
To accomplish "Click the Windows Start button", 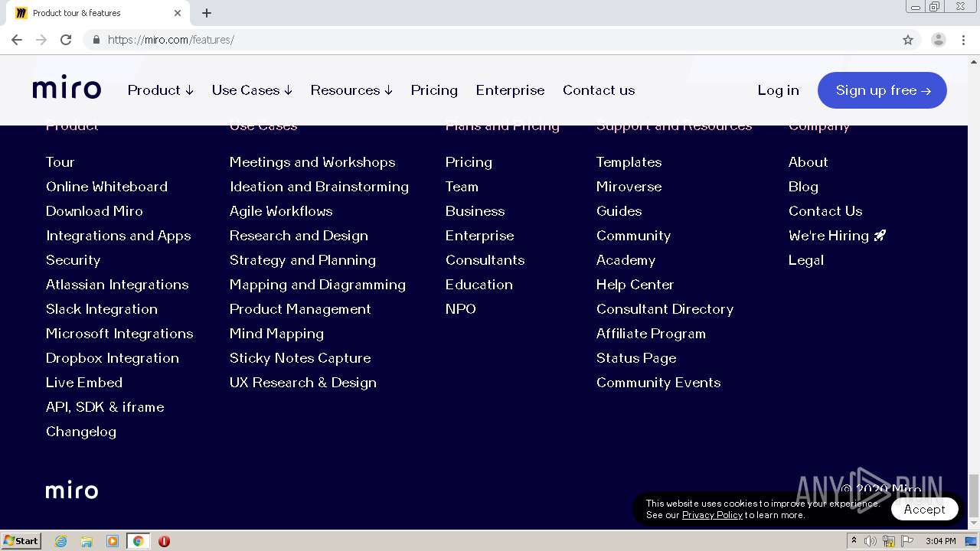I will point(21,541).
